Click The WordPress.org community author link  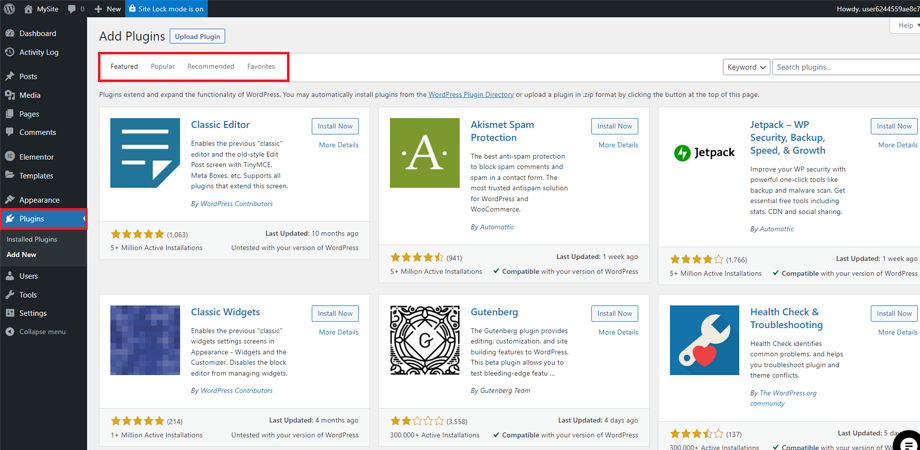point(783,398)
